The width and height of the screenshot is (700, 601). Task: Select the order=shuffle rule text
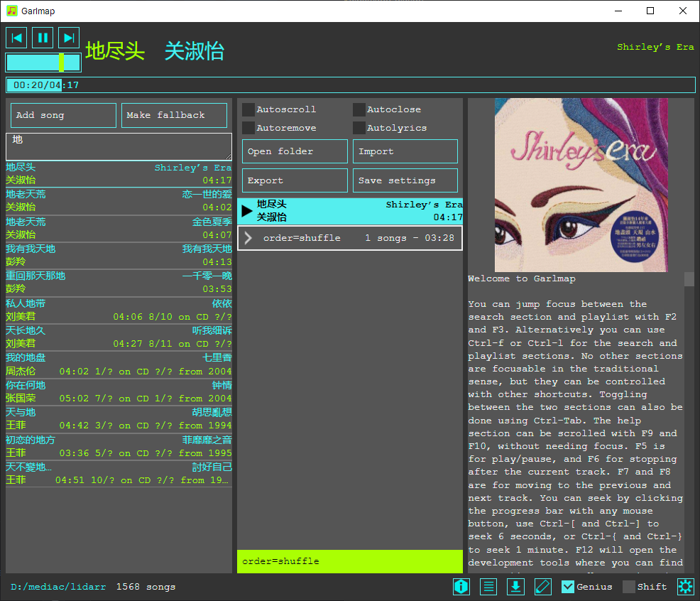pyautogui.click(x=302, y=238)
